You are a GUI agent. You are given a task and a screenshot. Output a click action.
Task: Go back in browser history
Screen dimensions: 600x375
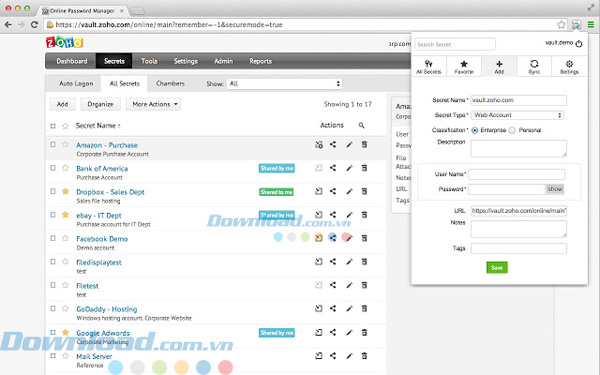[x=8, y=24]
